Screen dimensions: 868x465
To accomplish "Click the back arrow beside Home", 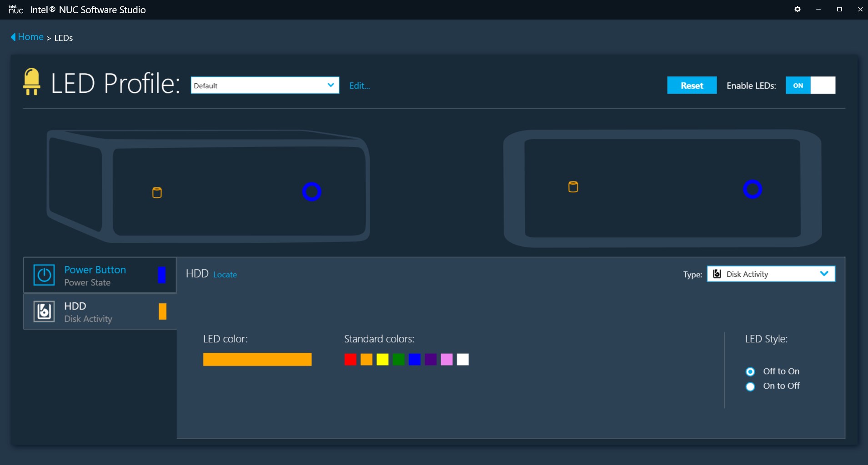I will click(x=13, y=37).
